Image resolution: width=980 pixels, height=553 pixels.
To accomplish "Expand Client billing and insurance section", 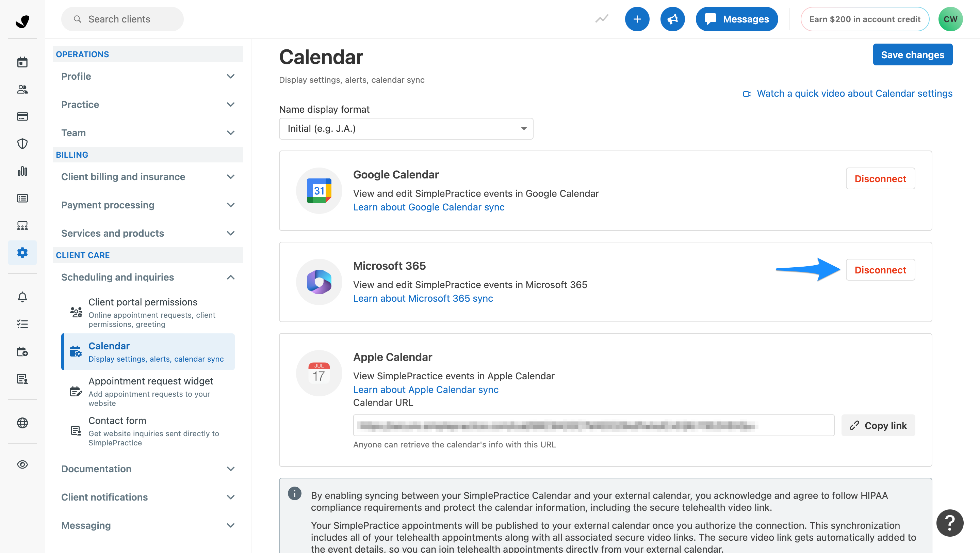I will click(x=148, y=177).
